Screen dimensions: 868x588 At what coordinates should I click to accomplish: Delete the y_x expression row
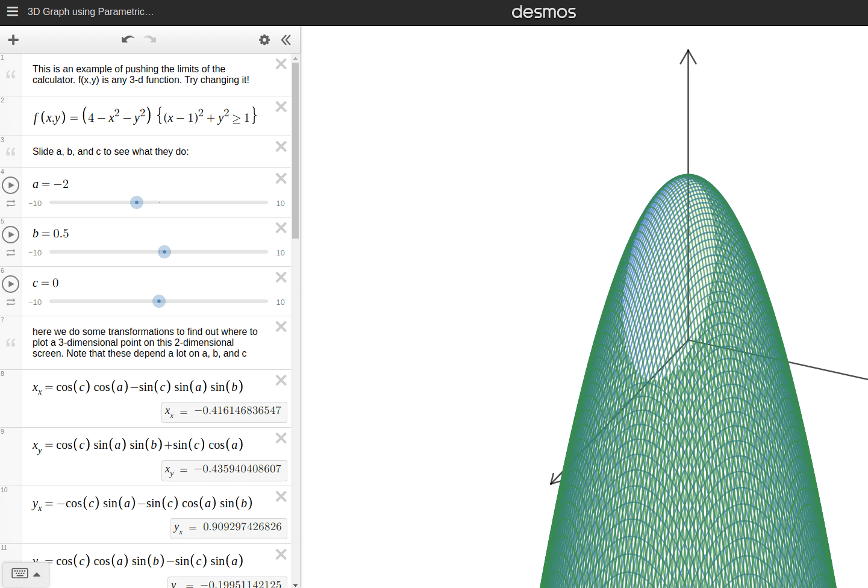281,496
